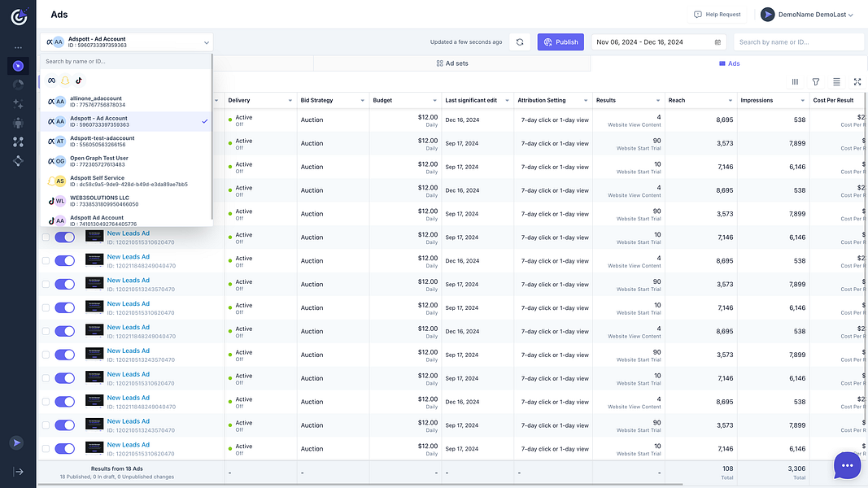The height and width of the screenshot is (488, 868).
Task: Open the diamond connector sidebar icon
Action: coord(18,161)
